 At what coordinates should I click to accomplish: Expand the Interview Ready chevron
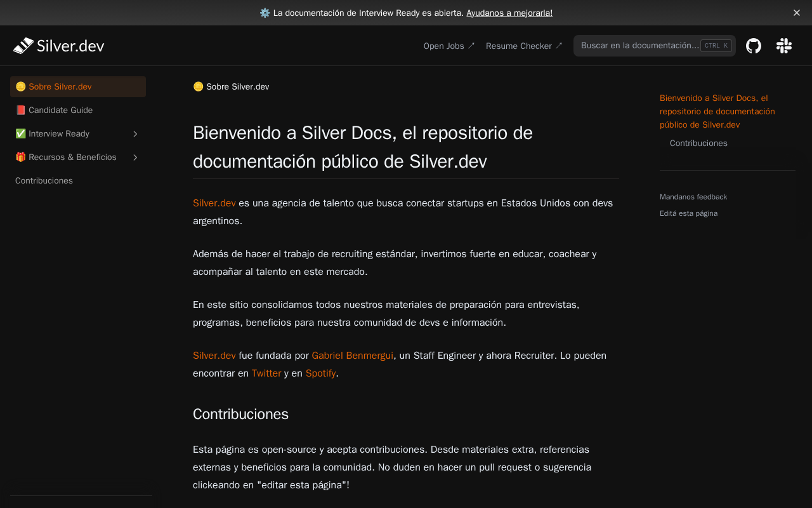135,134
